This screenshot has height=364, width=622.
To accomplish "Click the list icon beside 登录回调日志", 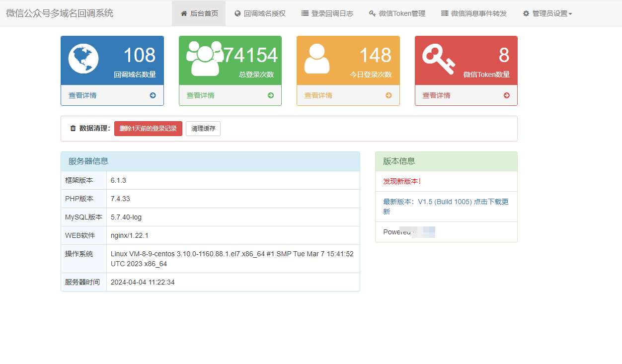I will (305, 13).
